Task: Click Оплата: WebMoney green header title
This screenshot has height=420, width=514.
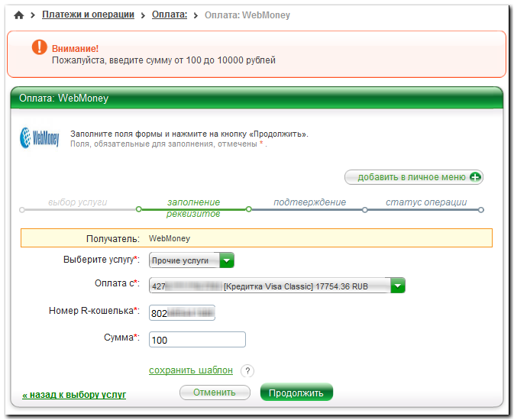Action: pyautogui.click(x=63, y=98)
